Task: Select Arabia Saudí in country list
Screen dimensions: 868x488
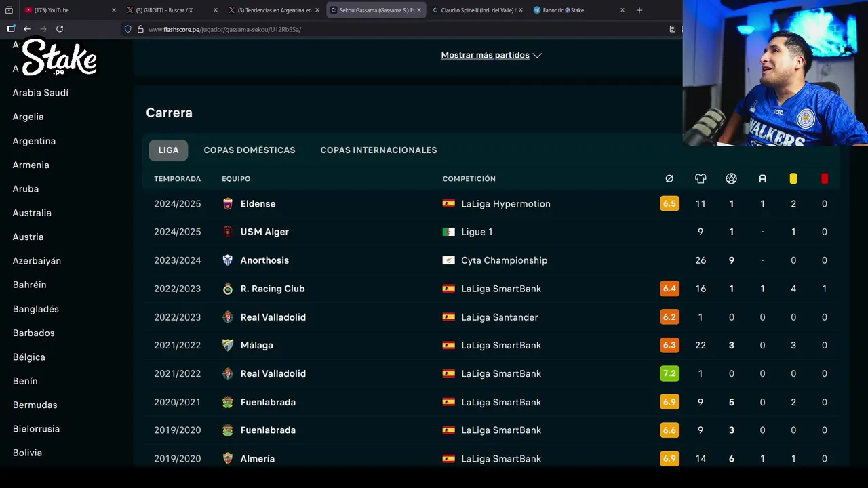Action: pos(41,93)
